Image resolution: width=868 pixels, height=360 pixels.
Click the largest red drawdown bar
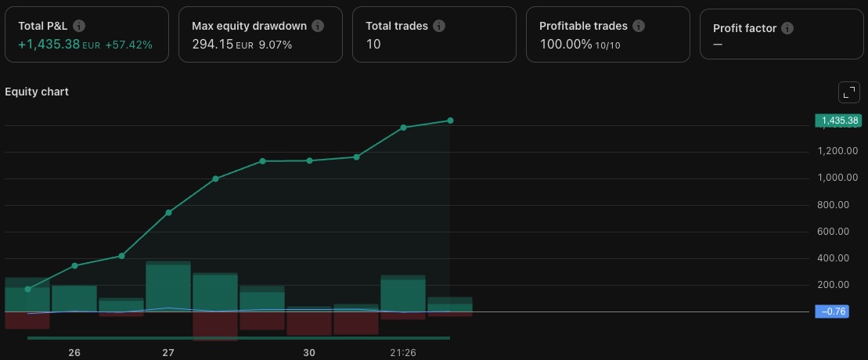pyautogui.click(x=215, y=326)
